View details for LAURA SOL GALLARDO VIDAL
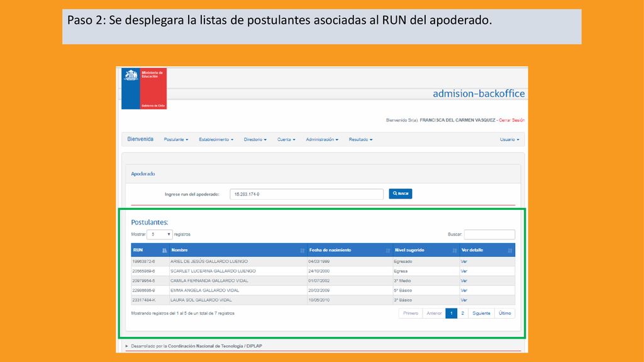This screenshot has width=644, height=362. (x=464, y=300)
